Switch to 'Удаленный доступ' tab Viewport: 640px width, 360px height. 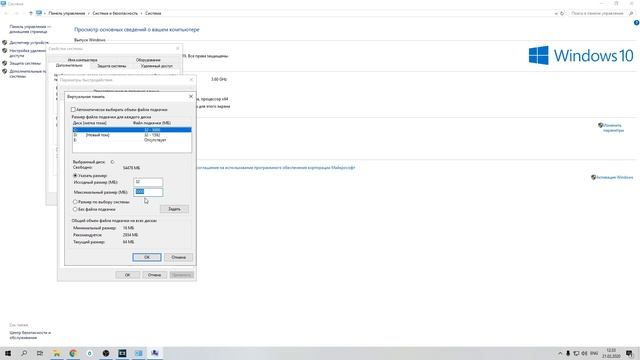[x=157, y=66]
